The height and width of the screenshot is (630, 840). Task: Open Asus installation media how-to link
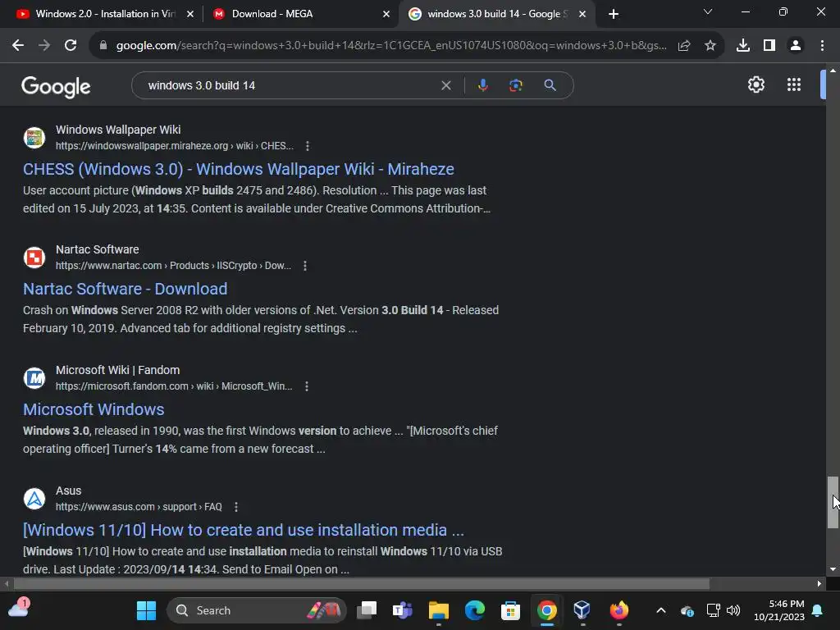[x=243, y=530]
